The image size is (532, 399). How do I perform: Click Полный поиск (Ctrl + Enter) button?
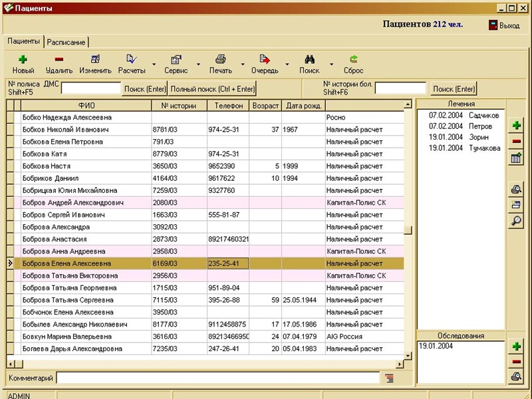click(212, 89)
